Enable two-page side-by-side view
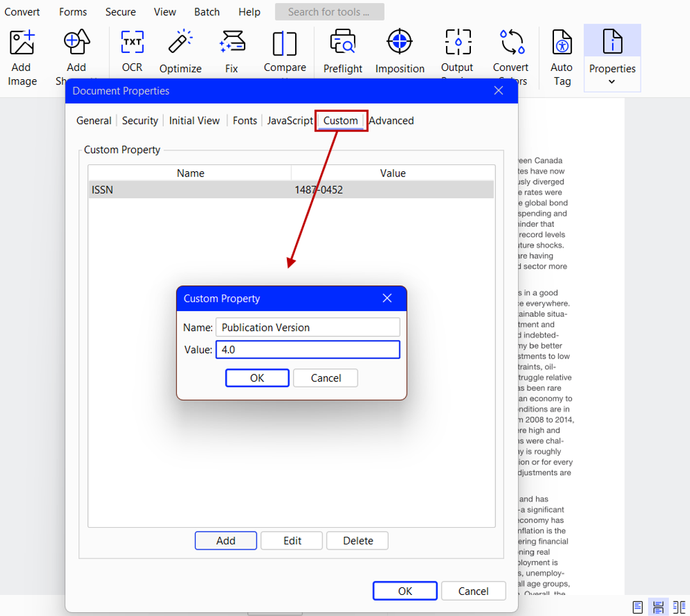690x616 pixels. (678, 607)
